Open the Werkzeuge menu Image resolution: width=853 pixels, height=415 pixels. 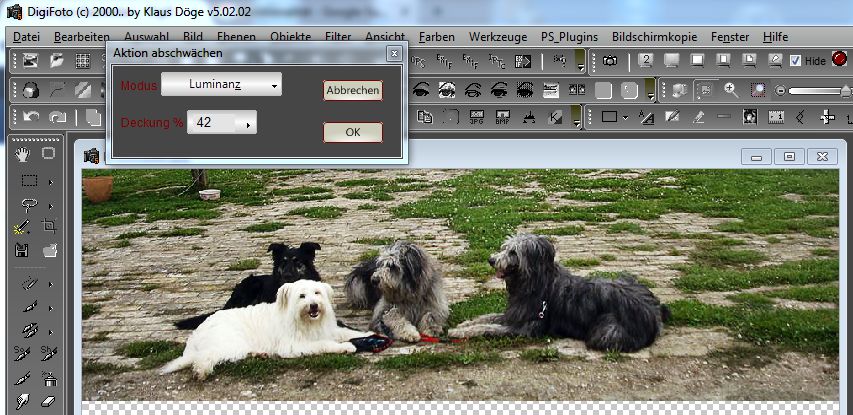[496, 36]
